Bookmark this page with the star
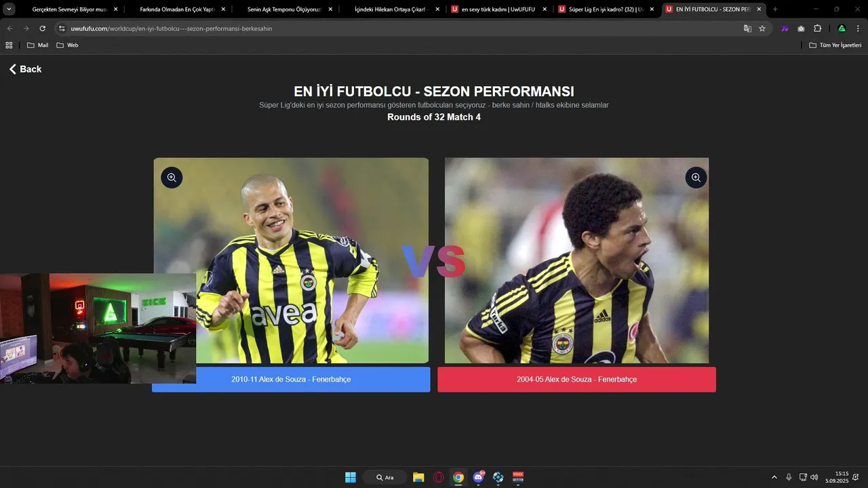Image resolution: width=868 pixels, height=488 pixels. (x=762, y=28)
